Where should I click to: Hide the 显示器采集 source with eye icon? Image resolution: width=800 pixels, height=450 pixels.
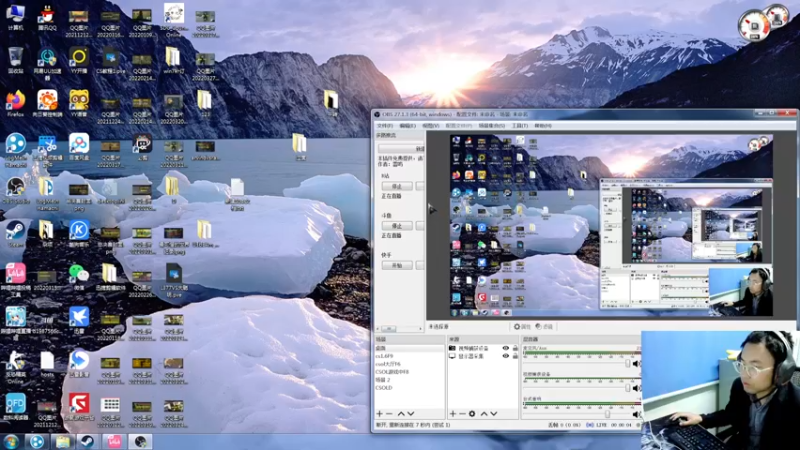pos(505,356)
